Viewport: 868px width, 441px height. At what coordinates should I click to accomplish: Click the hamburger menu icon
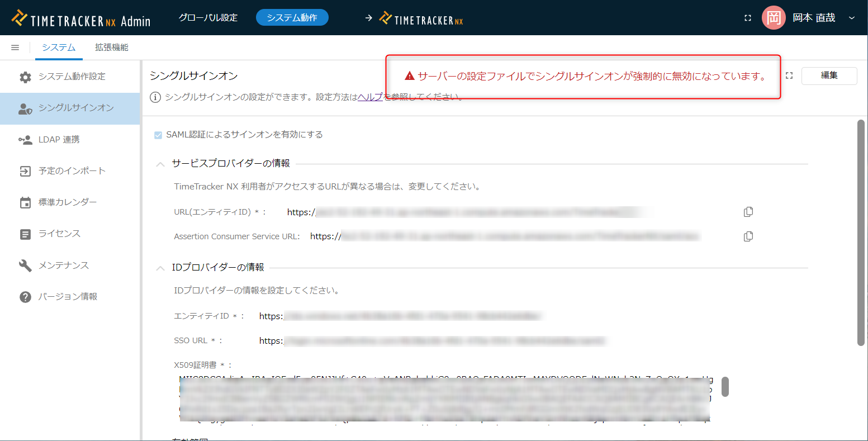click(x=15, y=48)
